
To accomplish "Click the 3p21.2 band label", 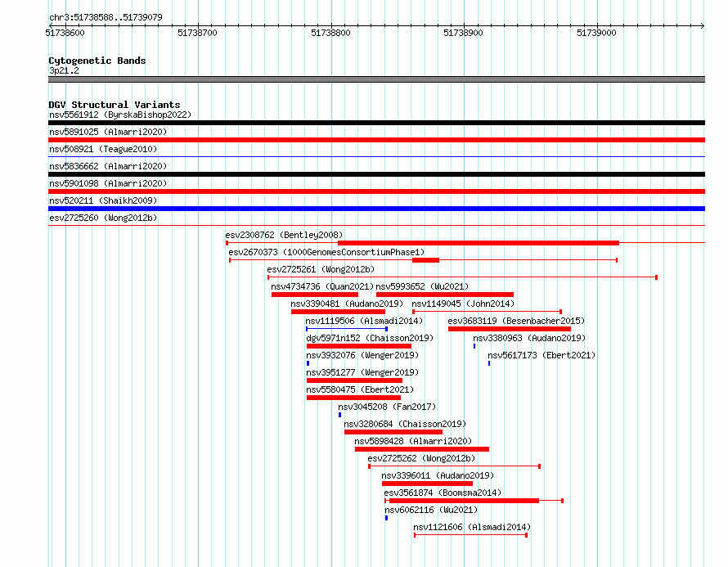I will pos(64,71).
